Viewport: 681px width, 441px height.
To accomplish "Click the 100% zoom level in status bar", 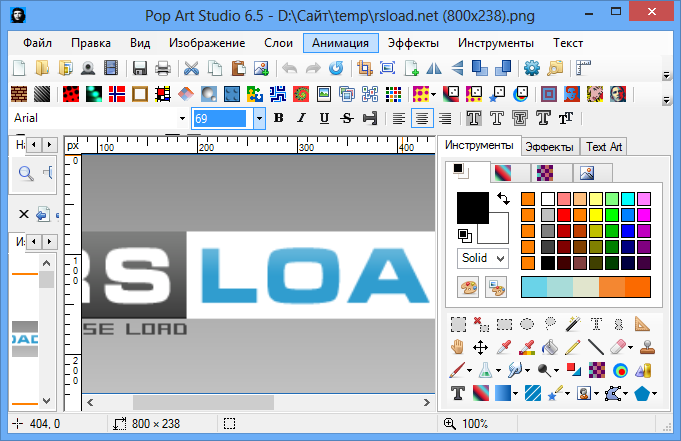I will click(x=474, y=424).
